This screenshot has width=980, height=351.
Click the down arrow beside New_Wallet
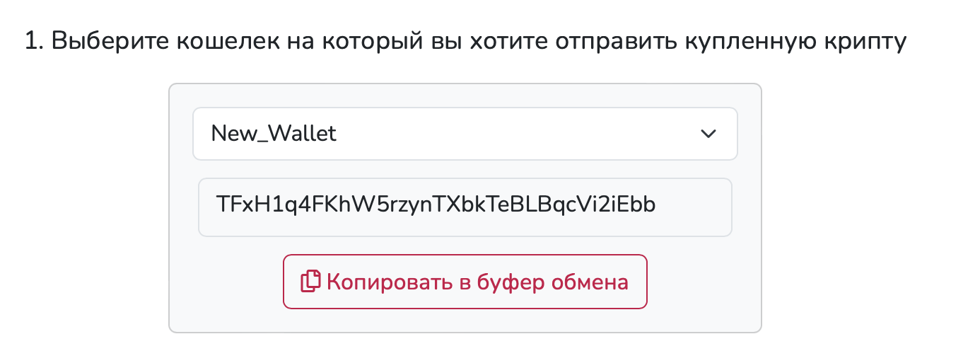[x=708, y=134]
